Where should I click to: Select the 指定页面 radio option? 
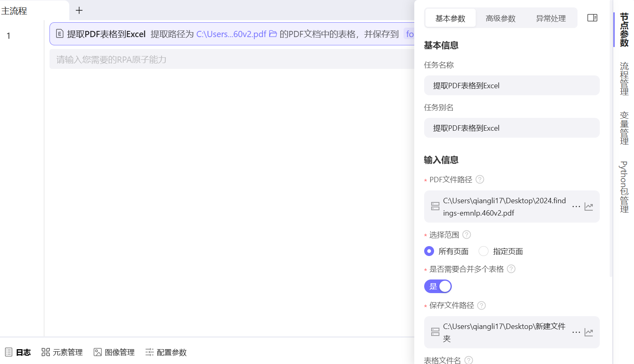point(483,251)
